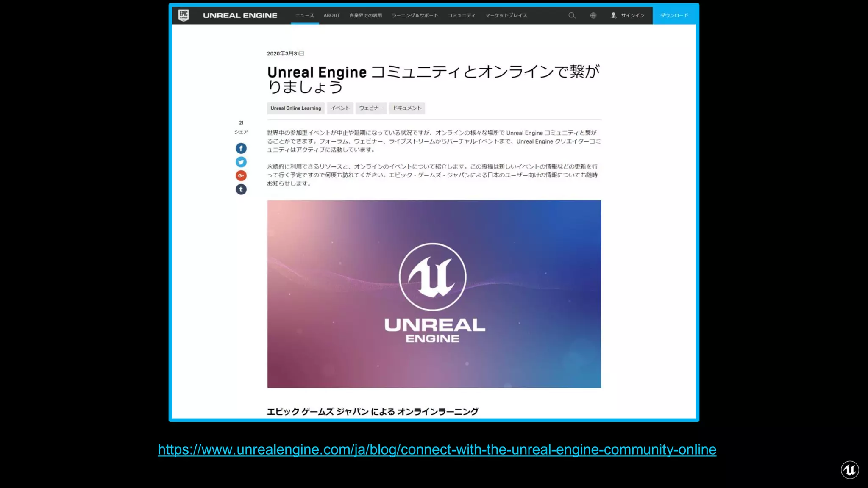Open the 各業界での活用 nav item
The width and height of the screenshot is (868, 488).
366,15
